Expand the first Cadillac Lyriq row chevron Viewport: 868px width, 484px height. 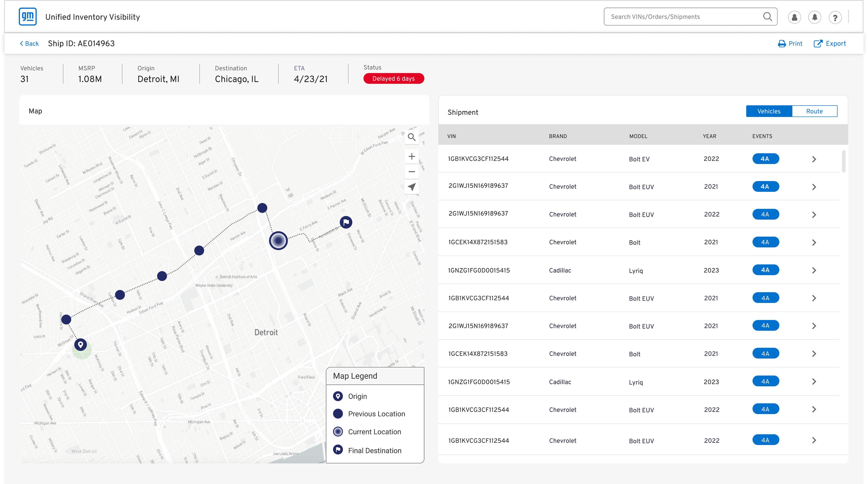click(814, 270)
